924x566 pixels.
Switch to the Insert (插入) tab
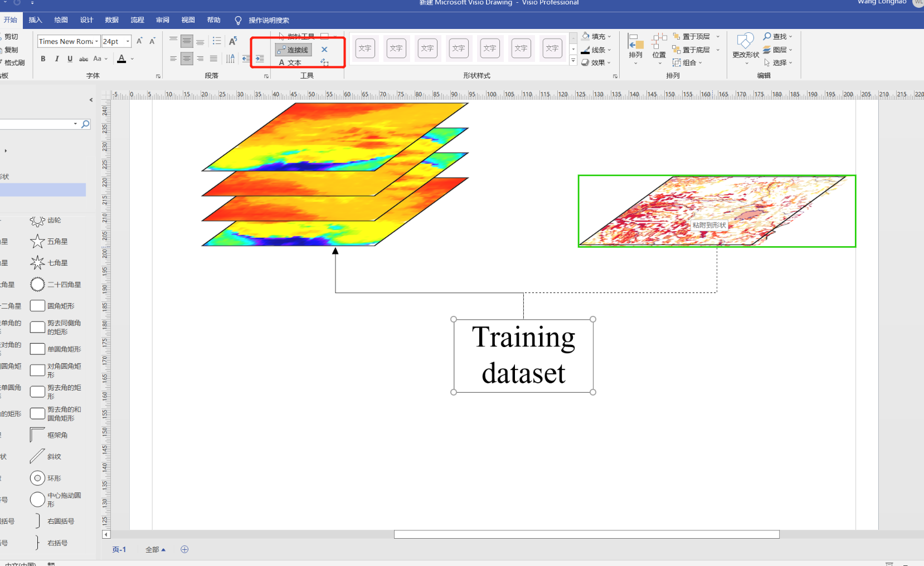[35, 20]
